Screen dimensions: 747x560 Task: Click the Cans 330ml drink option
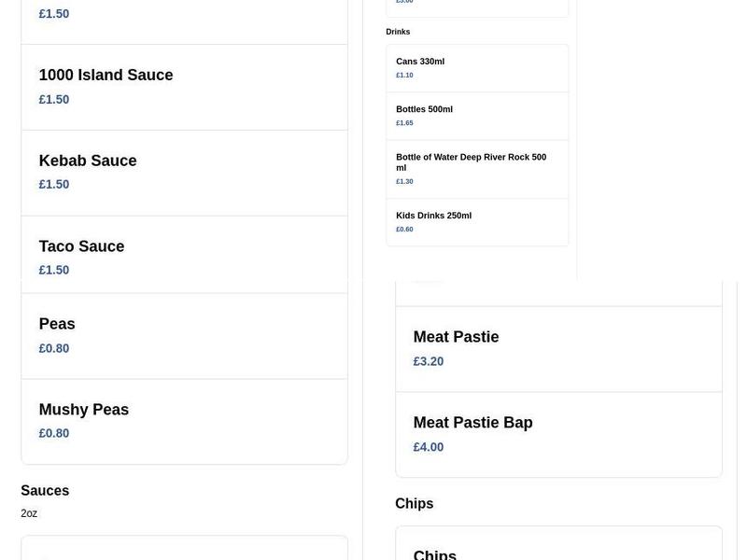pos(419,61)
